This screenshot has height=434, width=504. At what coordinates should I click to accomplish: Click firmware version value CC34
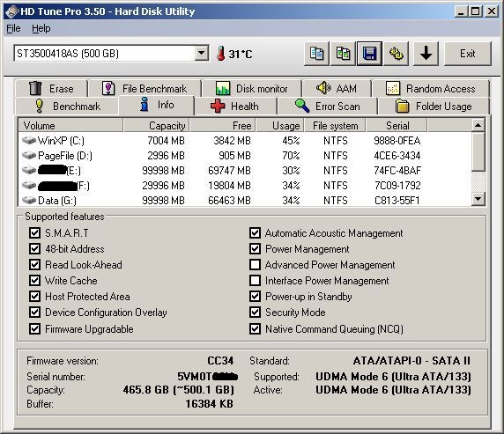coord(220,361)
